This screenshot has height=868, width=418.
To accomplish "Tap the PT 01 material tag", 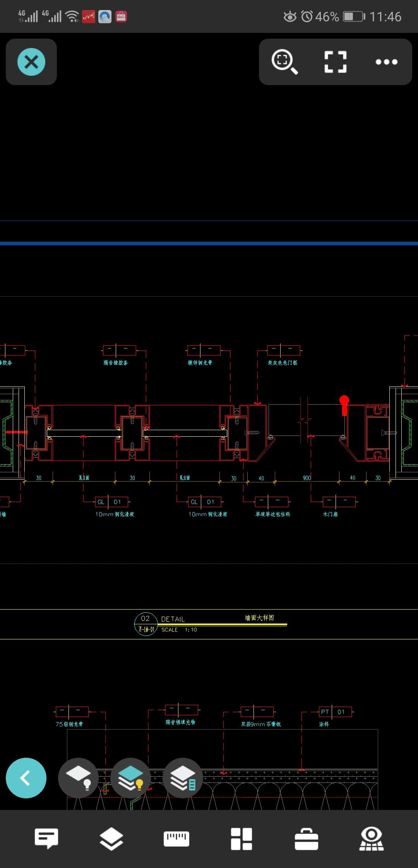I will [x=335, y=712].
